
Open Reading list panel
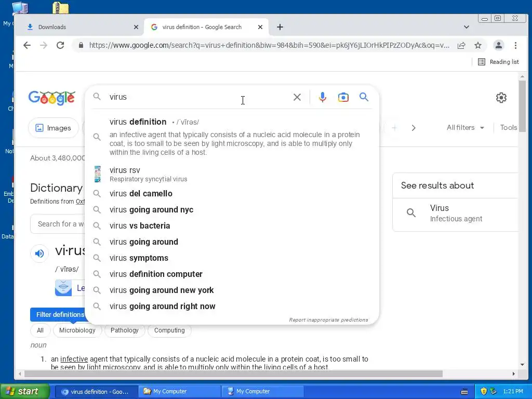498,62
